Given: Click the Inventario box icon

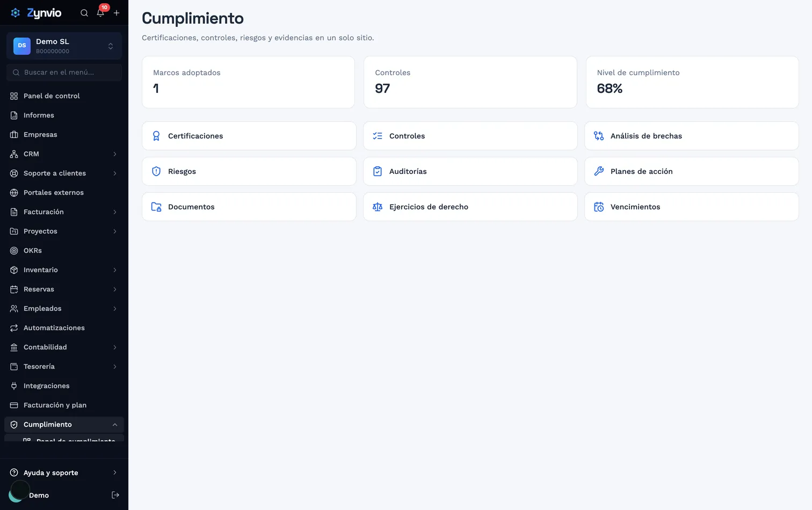Looking at the screenshot, I should 14,270.
